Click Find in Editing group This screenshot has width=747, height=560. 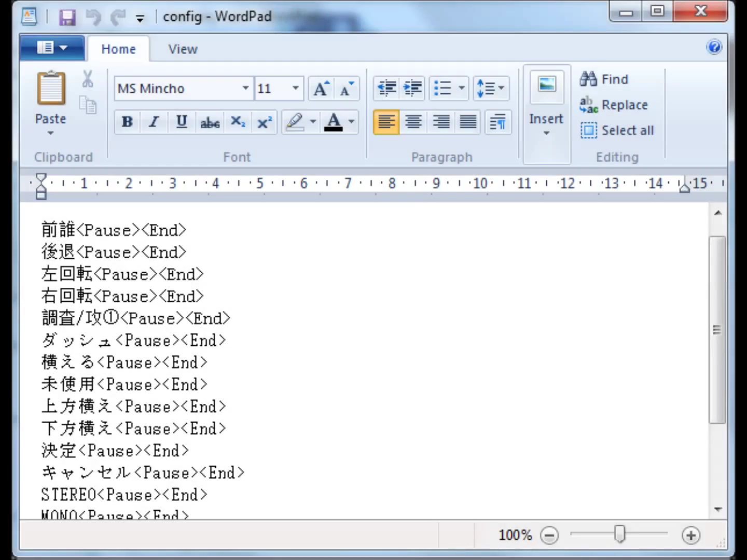coord(604,79)
